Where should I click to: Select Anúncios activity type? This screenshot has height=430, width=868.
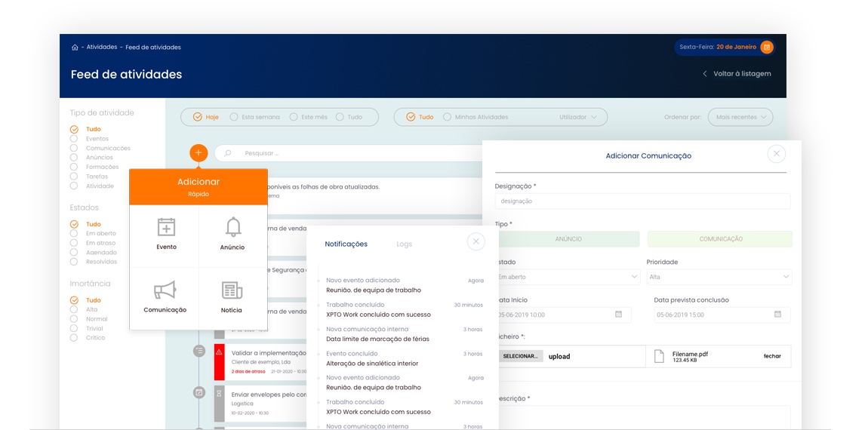coord(91,158)
